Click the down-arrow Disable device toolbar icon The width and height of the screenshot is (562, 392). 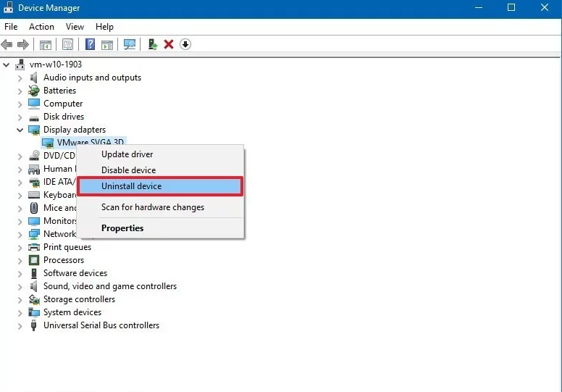(185, 44)
